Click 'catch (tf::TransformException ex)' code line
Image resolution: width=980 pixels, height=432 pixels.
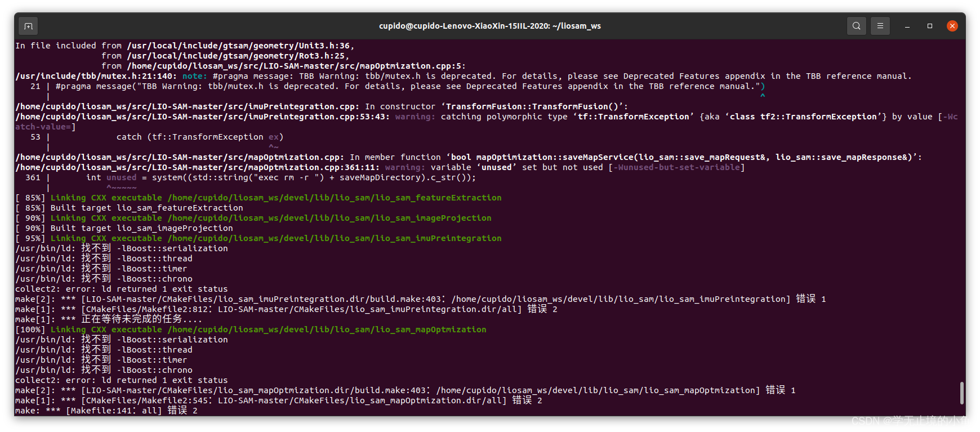click(200, 137)
